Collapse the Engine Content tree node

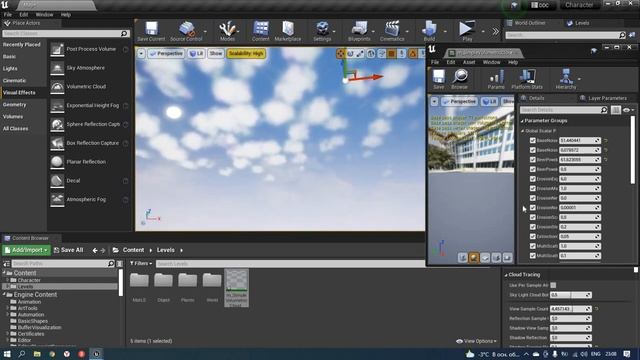5,295
